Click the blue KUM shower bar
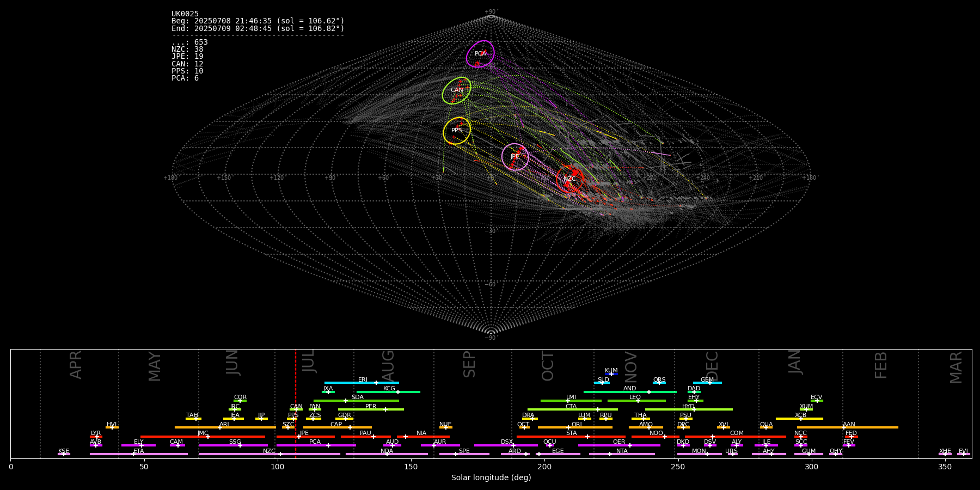 (611, 374)
